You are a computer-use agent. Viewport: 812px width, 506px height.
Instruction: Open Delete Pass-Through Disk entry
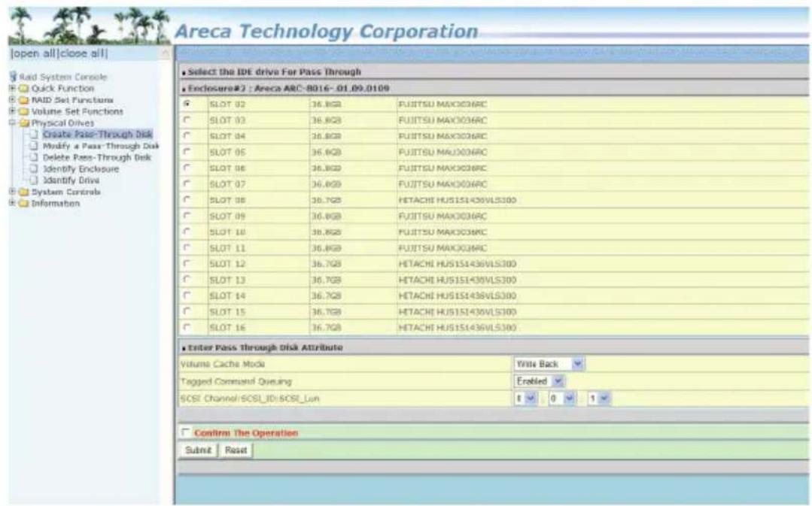[x=97, y=157]
